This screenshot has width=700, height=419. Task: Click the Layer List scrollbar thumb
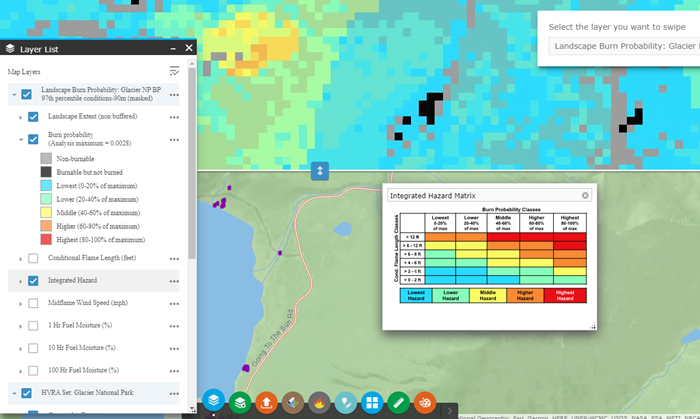pyautogui.click(x=192, y=163)
